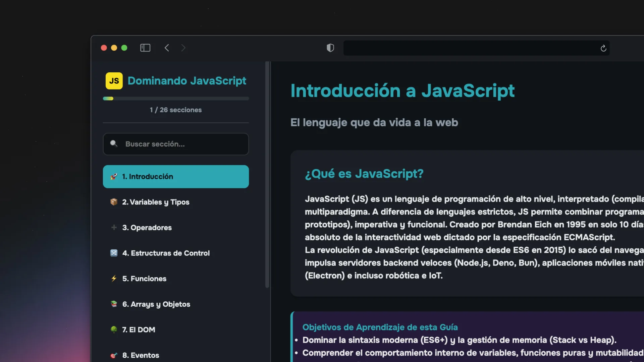Select 6. Arrays y Objetos
The image size is (644, 362).
point(176,304)
